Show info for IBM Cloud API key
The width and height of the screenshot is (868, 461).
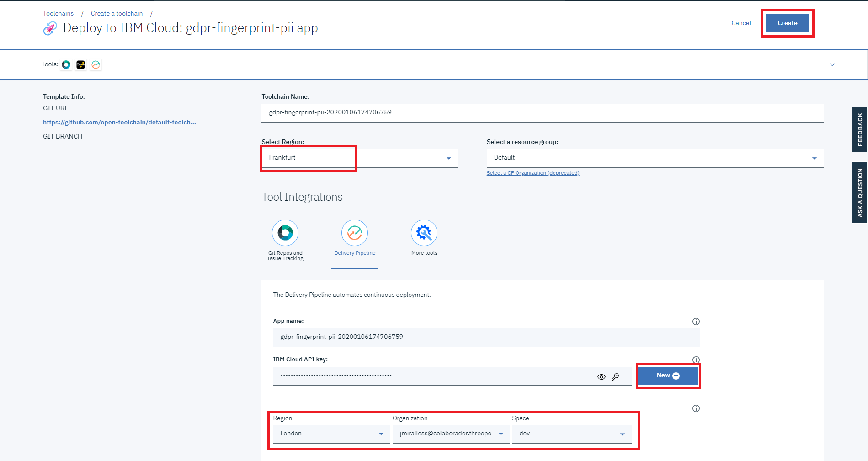pos(696,359)
